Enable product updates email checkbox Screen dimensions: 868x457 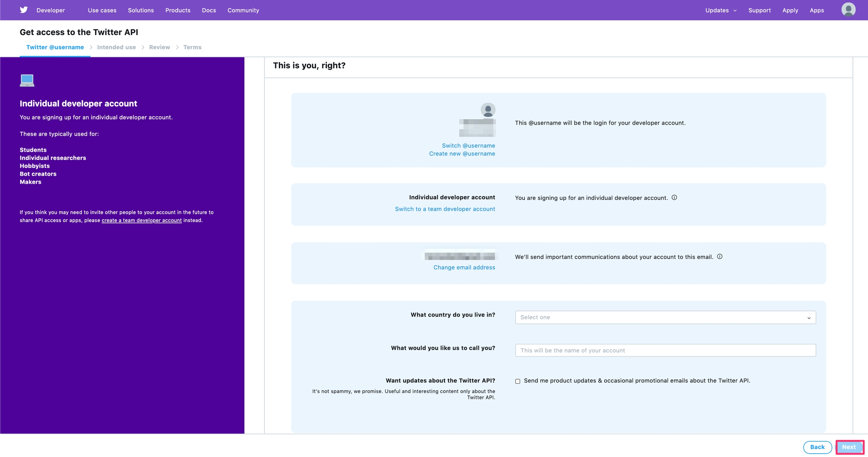(518, 381)
